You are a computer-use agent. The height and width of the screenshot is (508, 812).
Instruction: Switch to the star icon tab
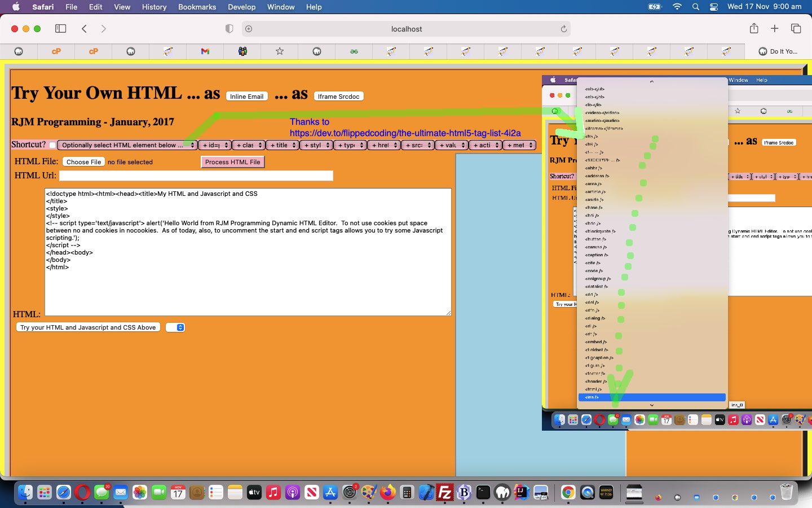click(x=280, y=51)
